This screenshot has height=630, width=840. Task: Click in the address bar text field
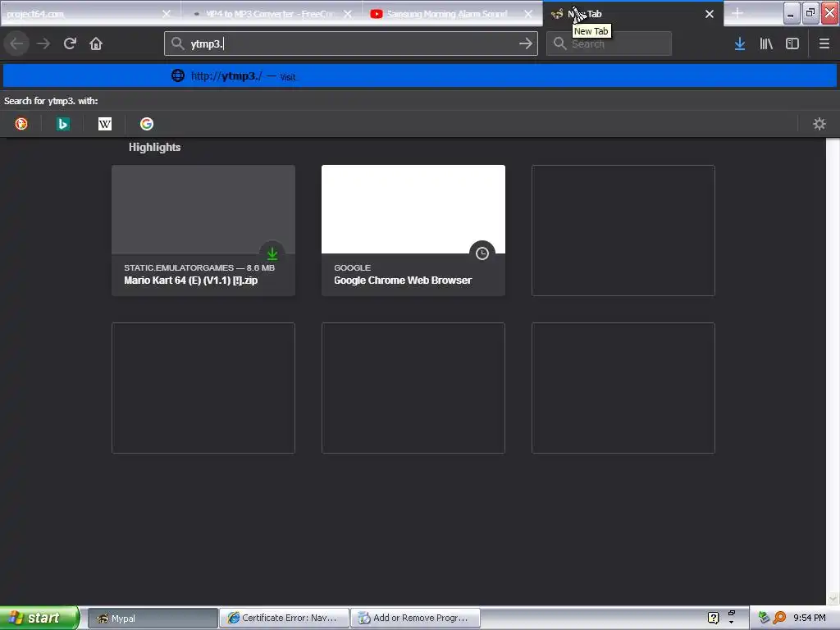pyautogui.click(x=351, y=44)
